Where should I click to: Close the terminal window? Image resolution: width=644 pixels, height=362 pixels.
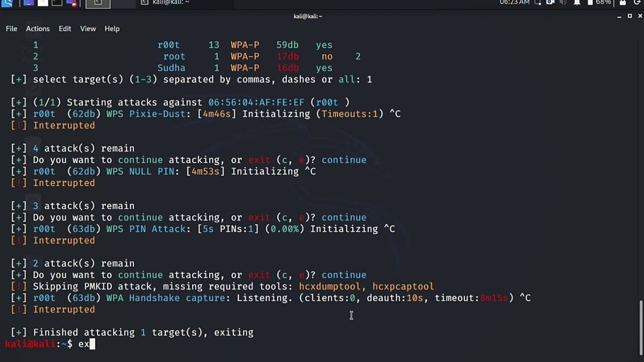pyautogui.click(x=640, y=16)
